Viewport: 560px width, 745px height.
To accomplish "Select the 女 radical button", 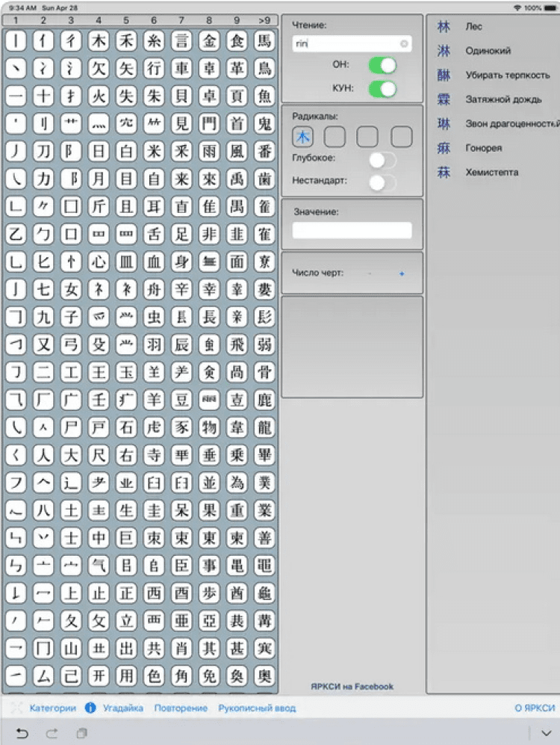I will [x=71, y=289].
